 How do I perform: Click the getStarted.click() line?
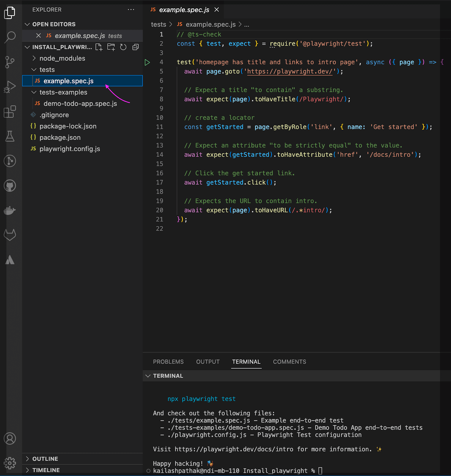tap(230, 183)
